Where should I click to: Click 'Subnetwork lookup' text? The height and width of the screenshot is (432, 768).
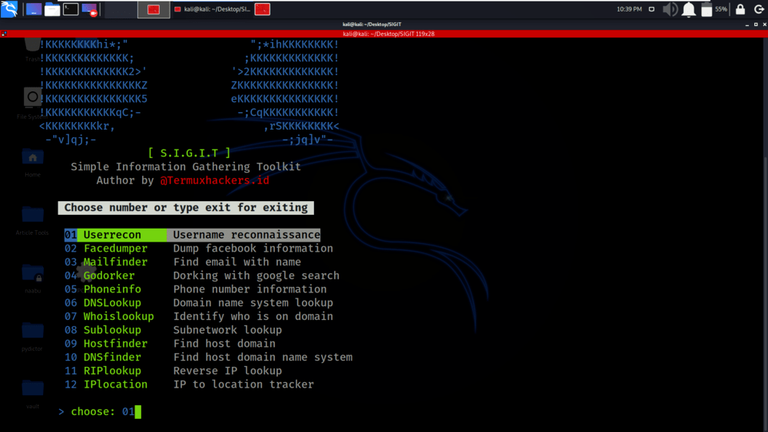(227, 330)
